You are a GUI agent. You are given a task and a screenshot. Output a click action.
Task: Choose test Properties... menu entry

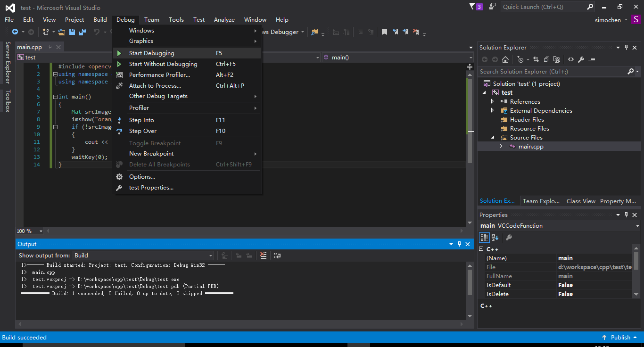point(187,188)
